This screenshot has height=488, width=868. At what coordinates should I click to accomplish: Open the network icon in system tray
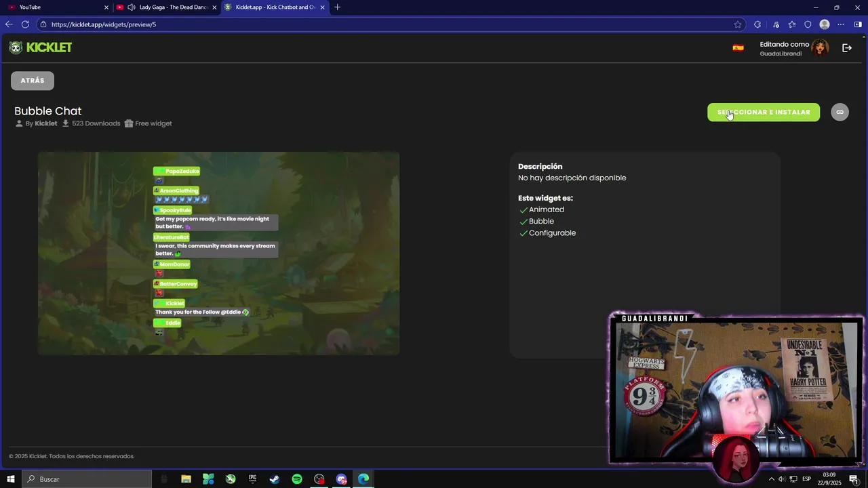coord(793,479)
